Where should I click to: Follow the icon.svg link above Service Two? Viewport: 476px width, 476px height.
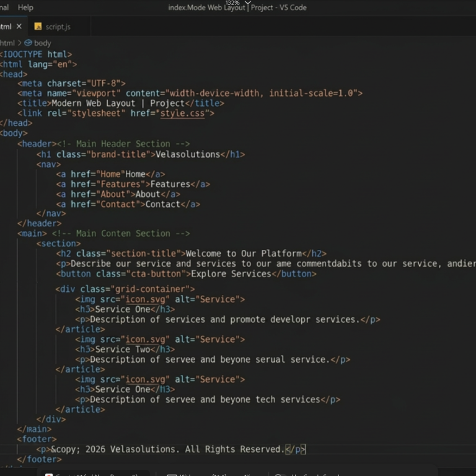tap(145, 340)
